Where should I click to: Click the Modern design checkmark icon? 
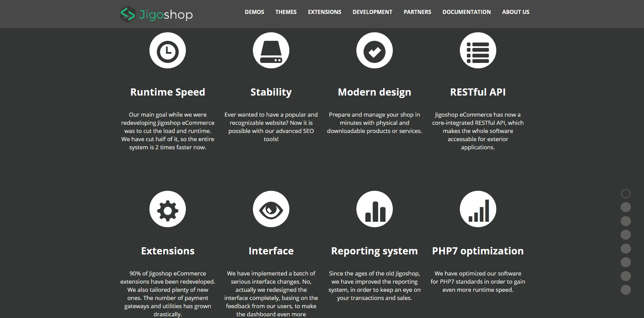click(x=374, y=50)
